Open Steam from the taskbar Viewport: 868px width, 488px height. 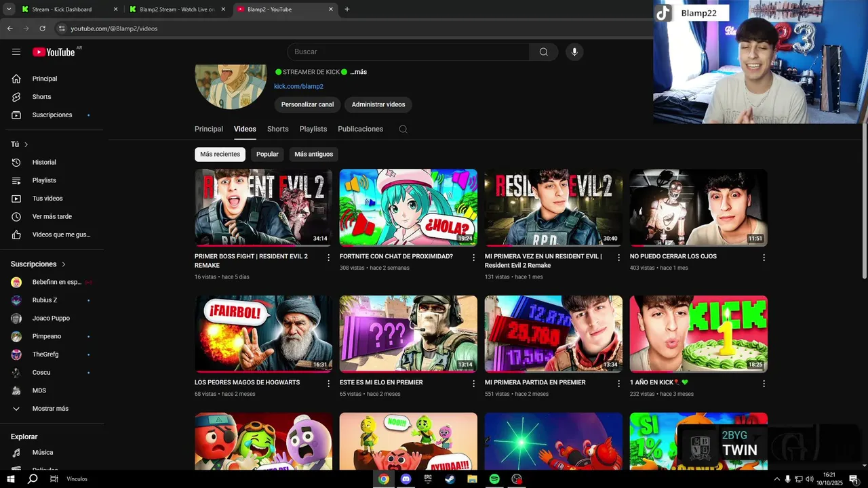[x=450, y=479]
